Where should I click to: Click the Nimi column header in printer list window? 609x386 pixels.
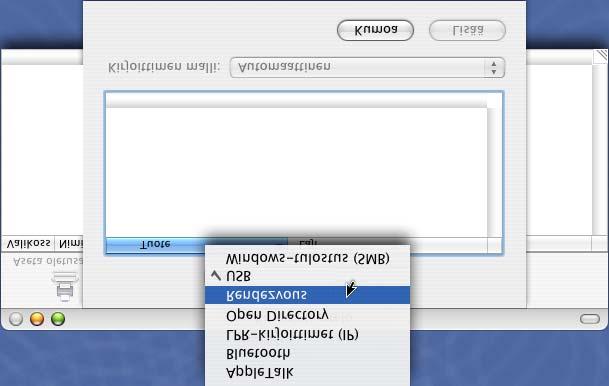pyautogui.click(x=69, y=243)
